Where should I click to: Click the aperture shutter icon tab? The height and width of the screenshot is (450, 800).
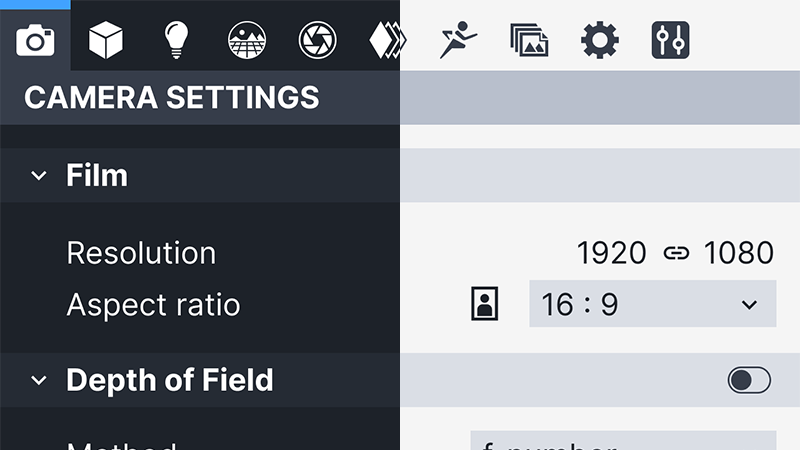[317, 40]
